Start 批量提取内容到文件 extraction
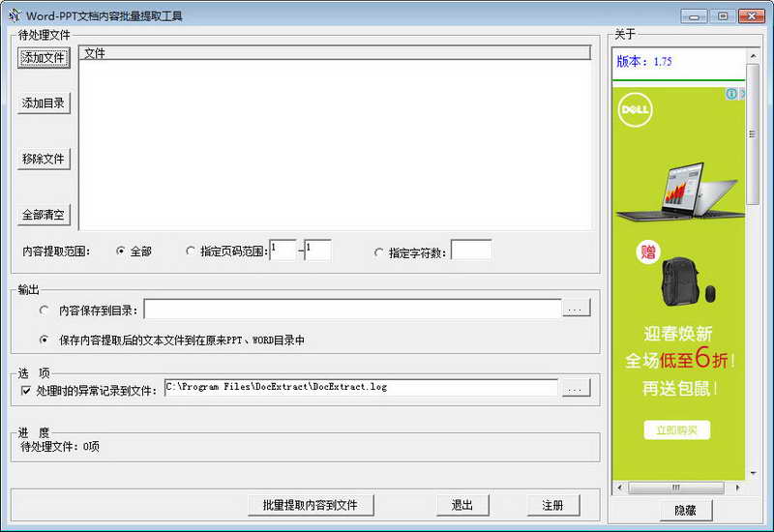The width and height of the screenshot is (774, 532). click(x=311, y=505)
